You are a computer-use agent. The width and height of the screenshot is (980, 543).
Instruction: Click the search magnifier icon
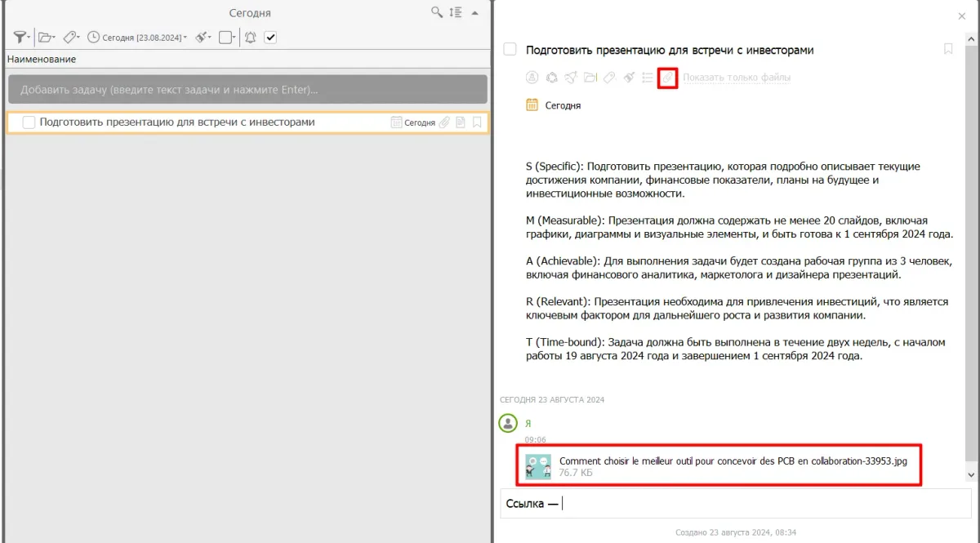[438, 12]
